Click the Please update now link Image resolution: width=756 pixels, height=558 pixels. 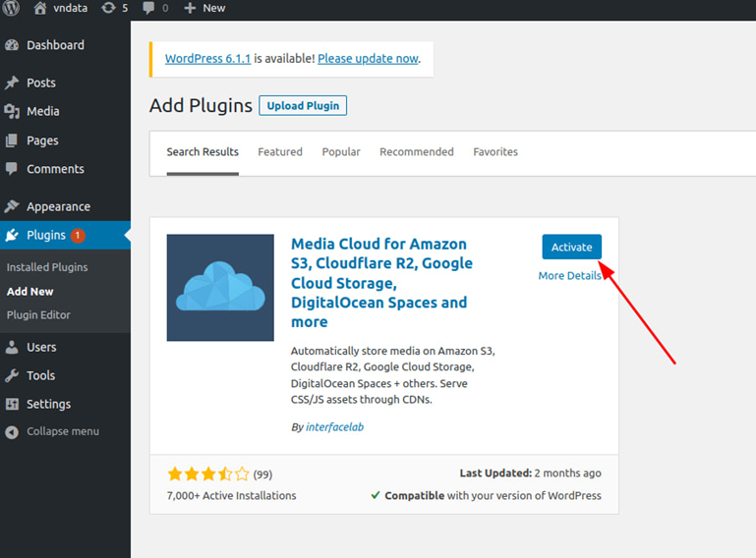tap(368, 59)
